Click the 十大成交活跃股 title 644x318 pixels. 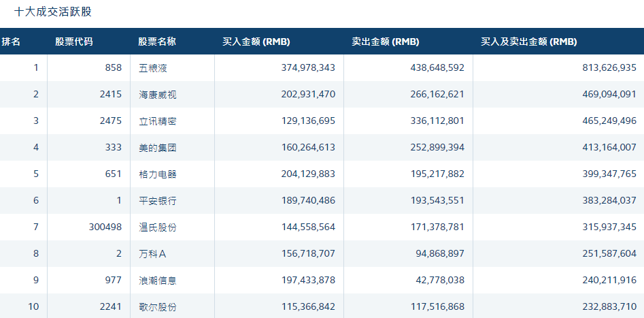coord(53,12)
